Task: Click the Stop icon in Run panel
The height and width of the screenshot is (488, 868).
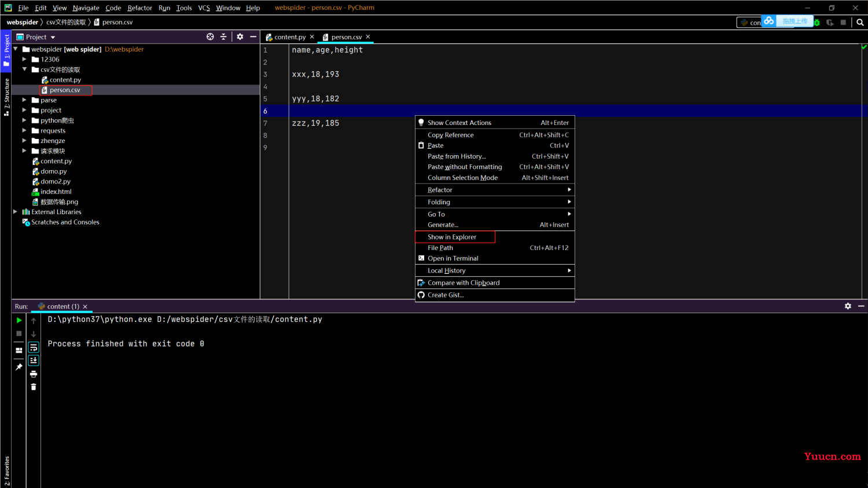Action: [x=19, y=333]
